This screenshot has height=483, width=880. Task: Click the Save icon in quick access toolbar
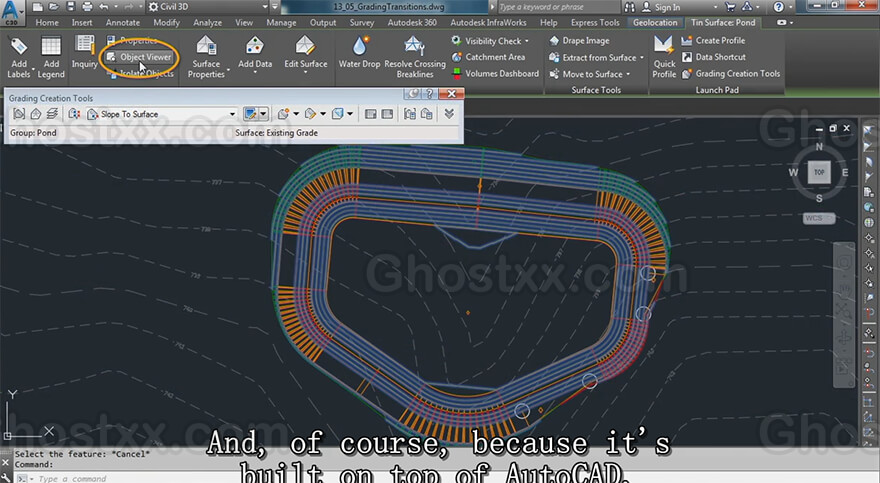(70, 7)
